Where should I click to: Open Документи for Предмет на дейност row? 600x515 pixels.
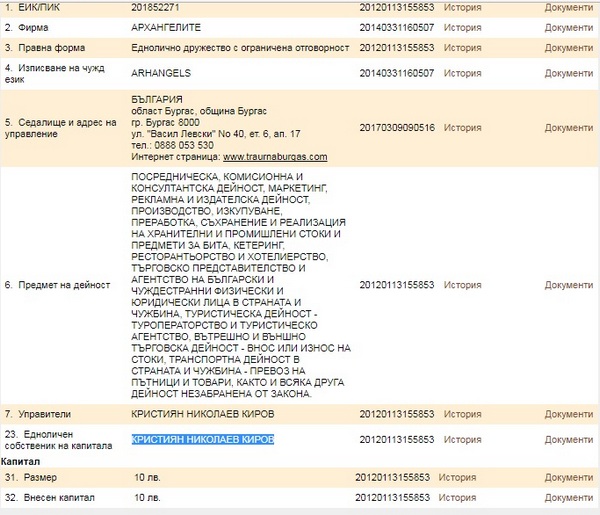click(x=569, y=285)
